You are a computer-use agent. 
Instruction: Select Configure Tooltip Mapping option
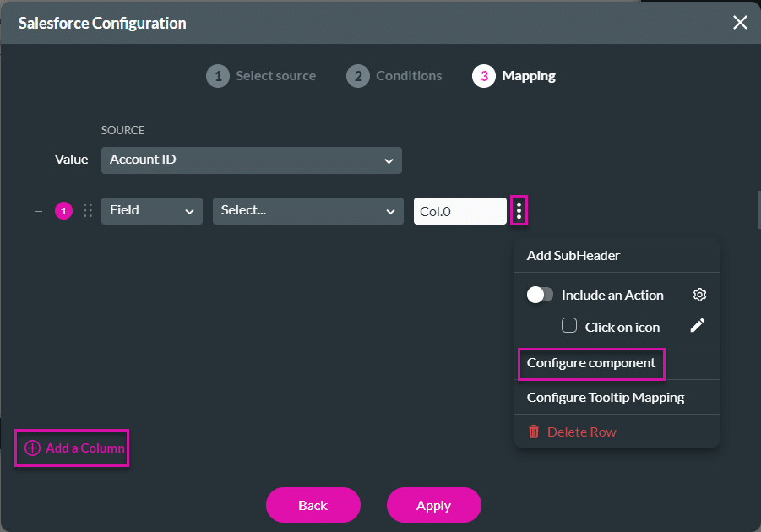coord(605,397)
